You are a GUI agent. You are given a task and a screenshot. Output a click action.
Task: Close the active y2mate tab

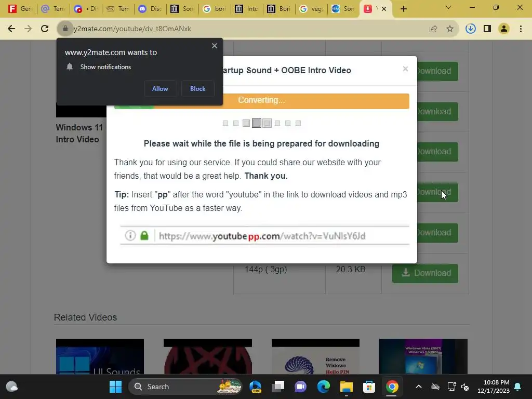pos(384,9)
